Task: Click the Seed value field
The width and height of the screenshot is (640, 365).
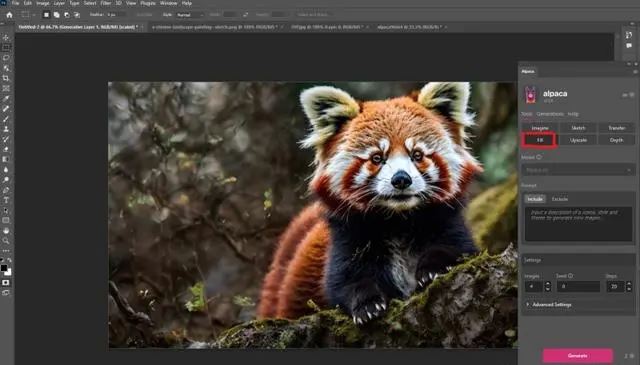Action: [x=578, y=287]
